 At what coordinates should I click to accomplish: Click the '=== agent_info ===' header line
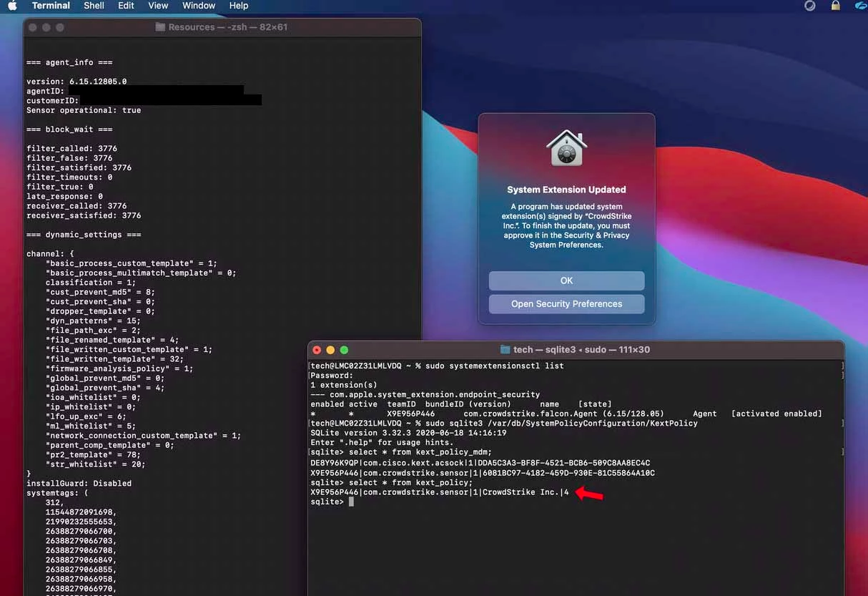pos(69,62)
